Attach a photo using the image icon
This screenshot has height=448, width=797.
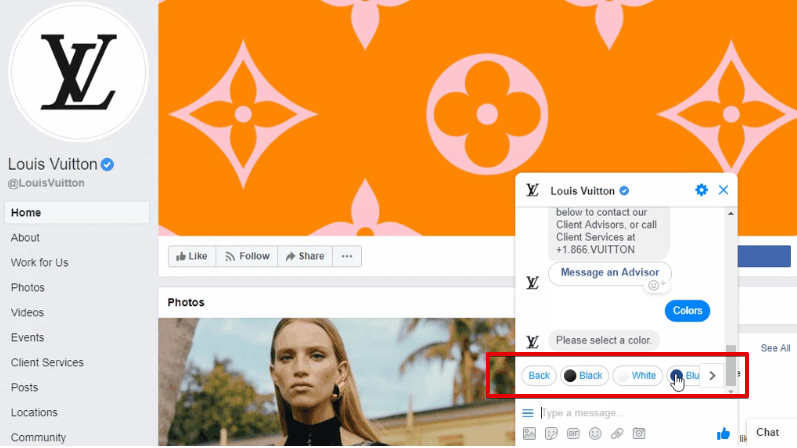529,434
